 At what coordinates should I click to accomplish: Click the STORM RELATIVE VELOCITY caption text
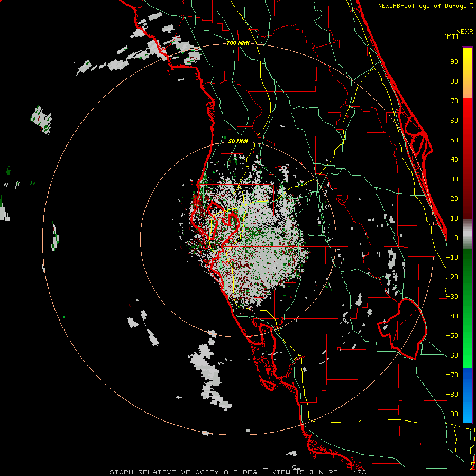click(165, 472)
